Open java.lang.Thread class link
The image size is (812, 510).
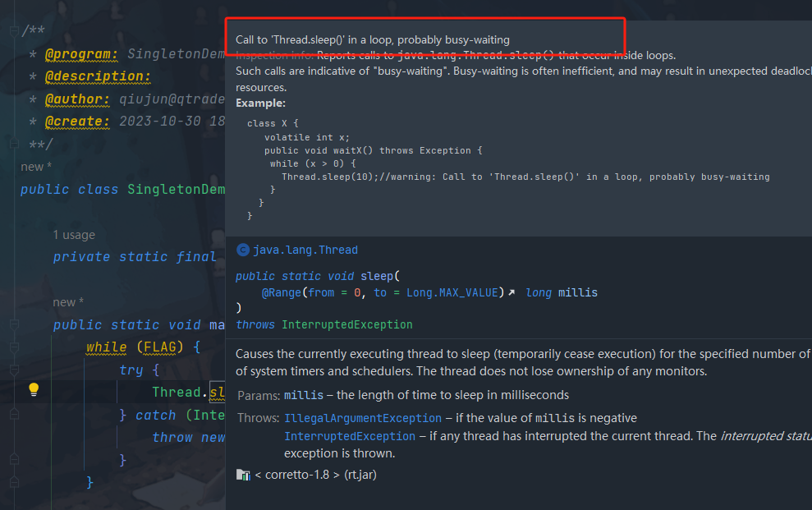pos(305,250)
